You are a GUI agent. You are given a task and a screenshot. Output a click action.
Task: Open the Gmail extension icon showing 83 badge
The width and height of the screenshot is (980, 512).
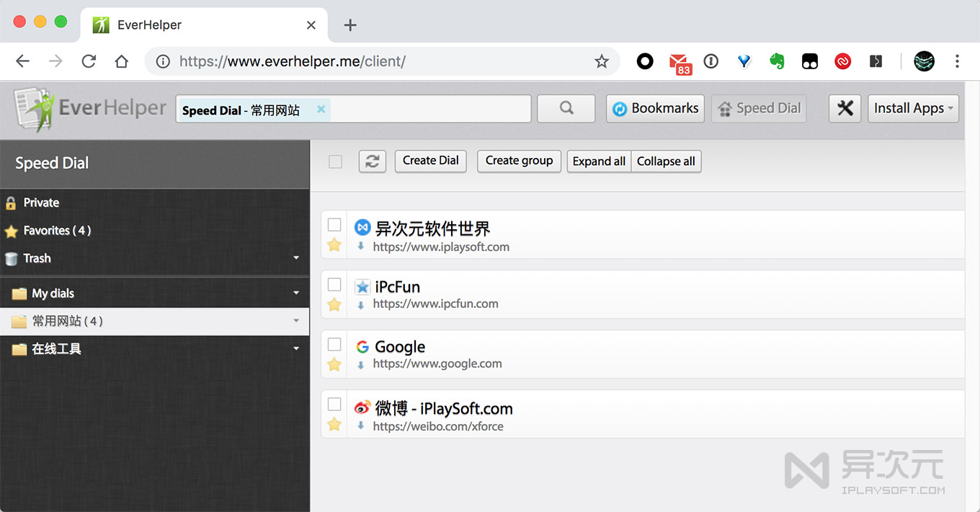(678, 61)
